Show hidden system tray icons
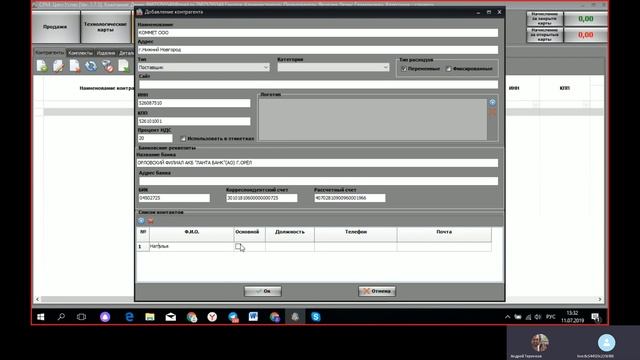 pyautogui.click(x=507, y=317)
